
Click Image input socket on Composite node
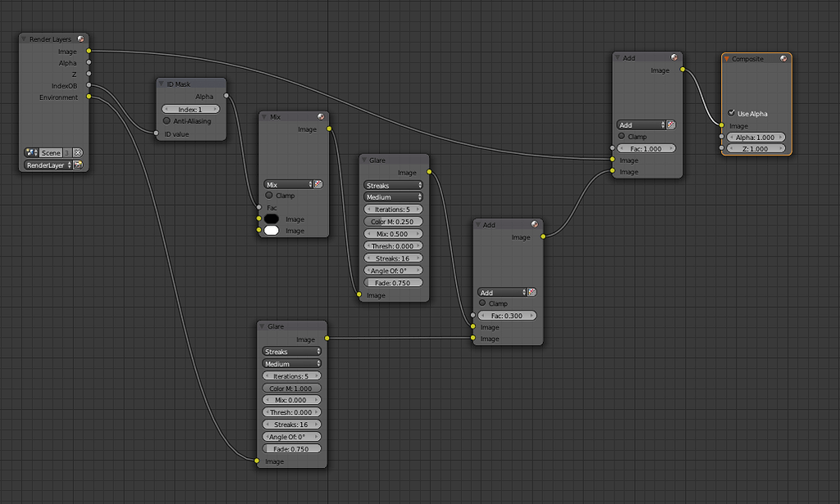tap(722, 125)
